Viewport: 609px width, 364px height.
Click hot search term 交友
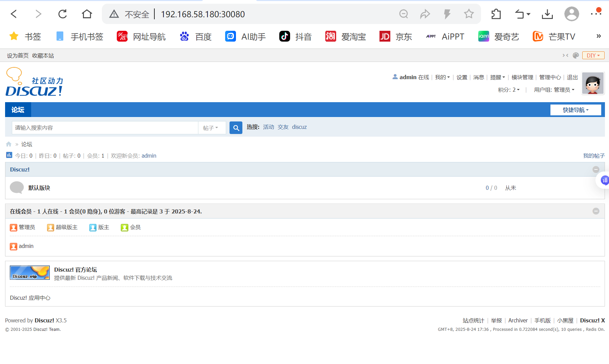pos(283,127)
